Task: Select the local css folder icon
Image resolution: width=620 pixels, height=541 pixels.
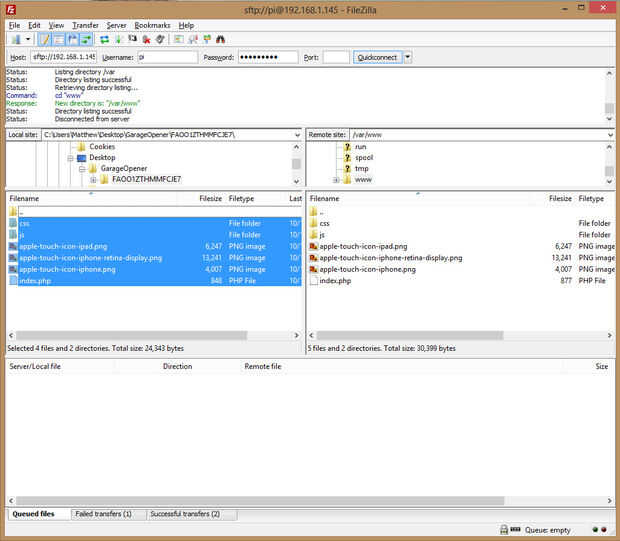Action: pyautogui.click(x=13, y=223)
